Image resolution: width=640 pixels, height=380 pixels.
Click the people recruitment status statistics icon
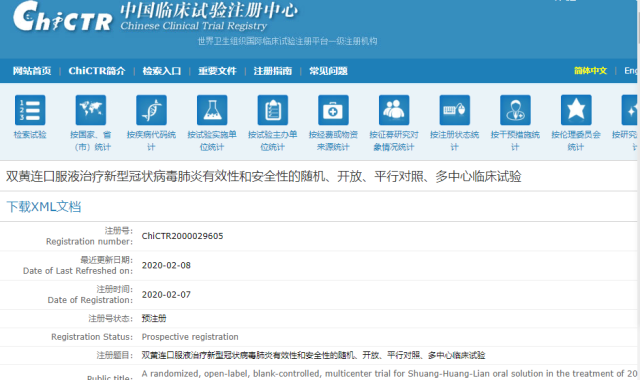pos(394,110)
